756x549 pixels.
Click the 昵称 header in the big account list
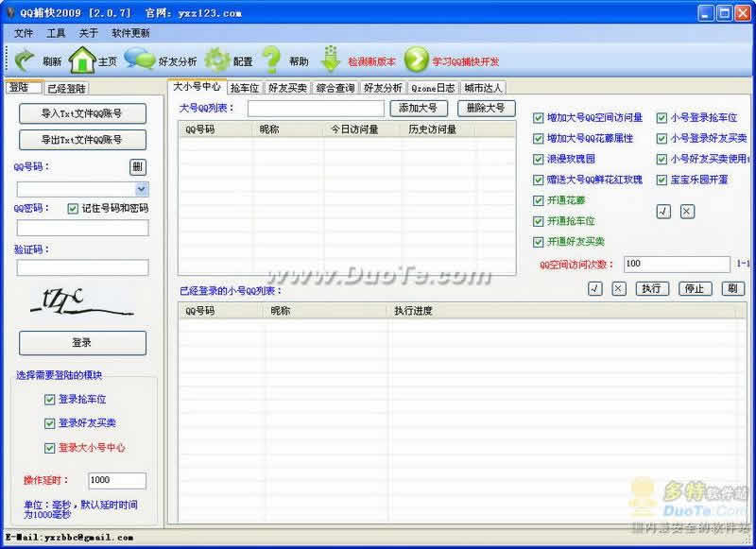pyautogui.click(x=288, y=129)
